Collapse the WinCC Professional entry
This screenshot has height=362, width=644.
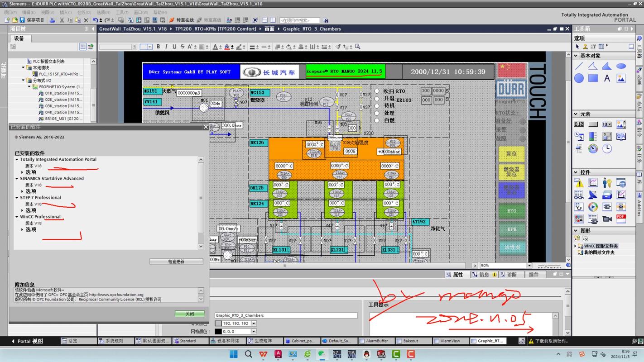[17, 217]
